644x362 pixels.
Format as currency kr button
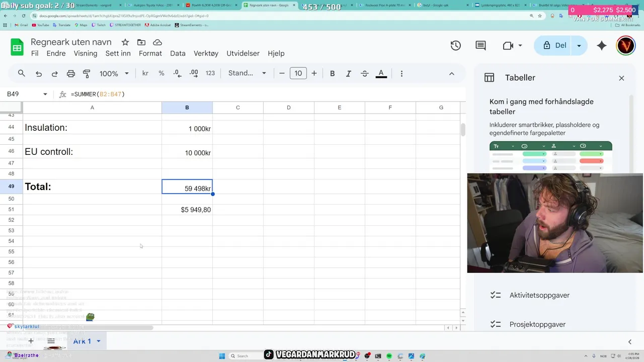(145, 73)
